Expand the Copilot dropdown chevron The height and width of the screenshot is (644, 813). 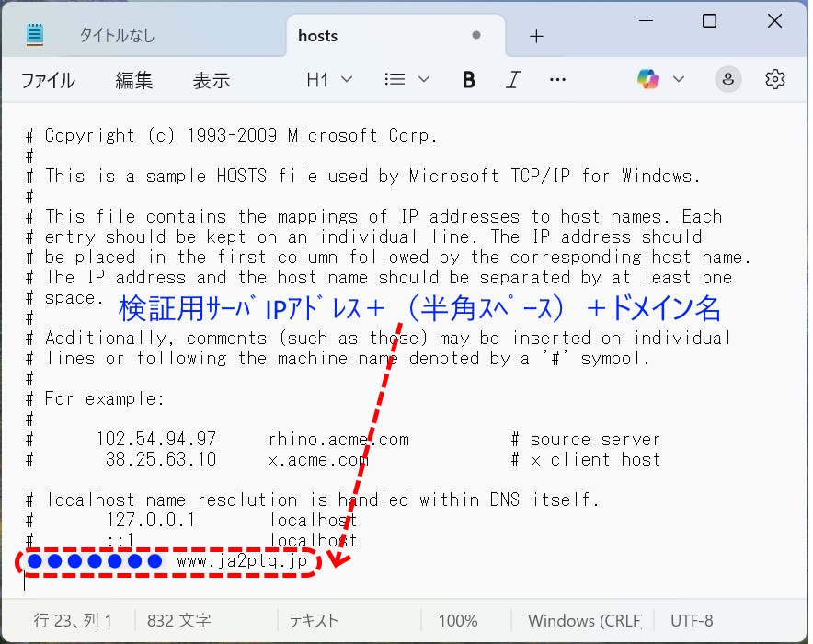pos(678,79)
